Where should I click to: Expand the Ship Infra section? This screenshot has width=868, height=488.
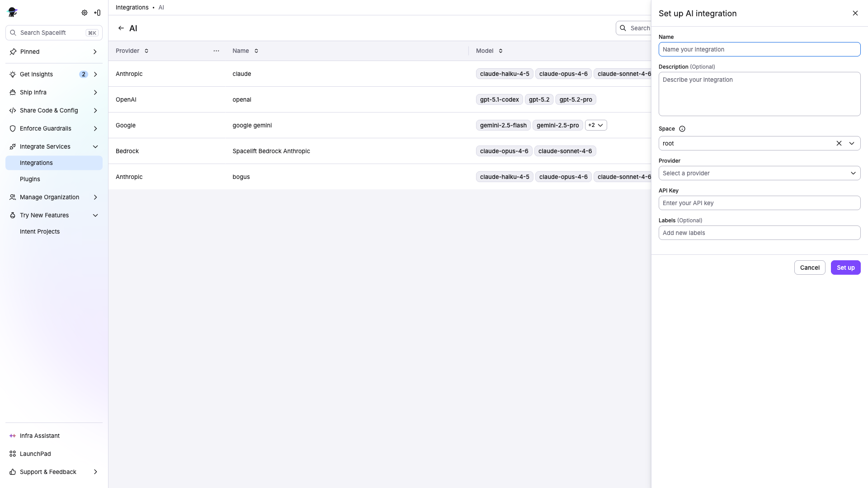tap(95, 92)
